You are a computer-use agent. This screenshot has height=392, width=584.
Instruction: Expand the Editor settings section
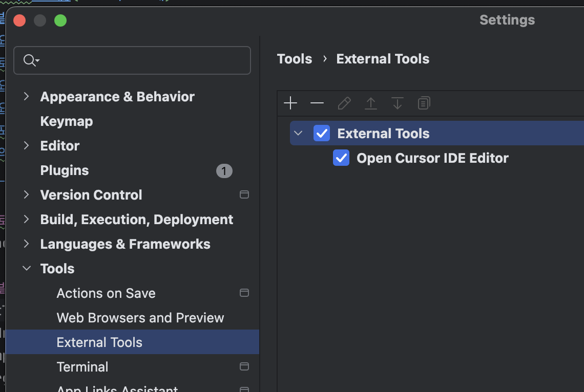coord(27,145)
